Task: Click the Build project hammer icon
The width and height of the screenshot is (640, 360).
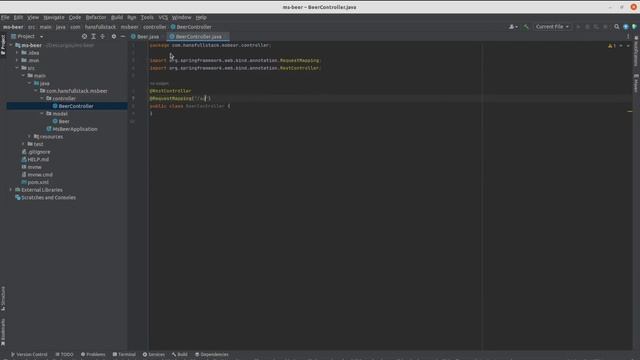Action: pyautogui.click(x=526, y=27)
